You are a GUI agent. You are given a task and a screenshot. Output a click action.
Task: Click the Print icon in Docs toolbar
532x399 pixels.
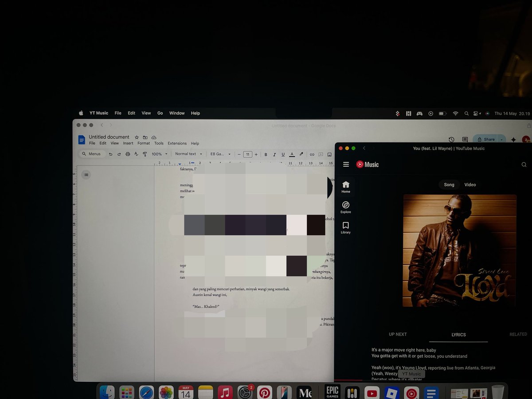(x=128, y=154)
